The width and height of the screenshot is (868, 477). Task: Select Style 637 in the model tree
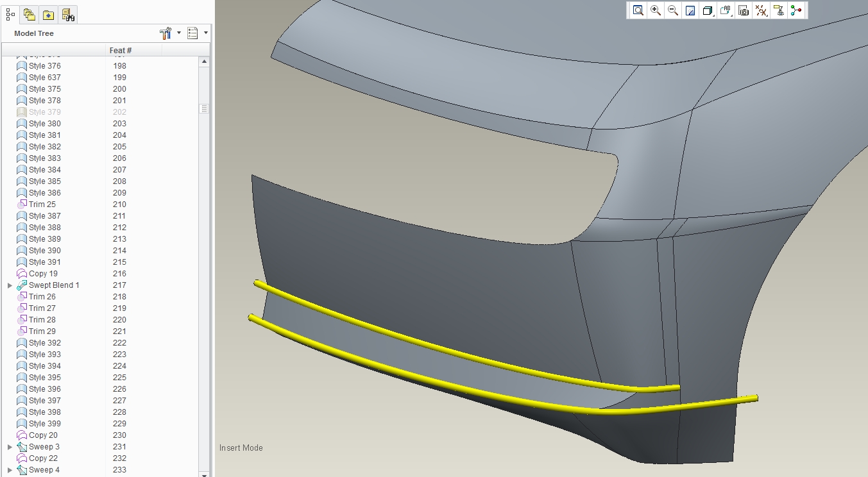(x=45, y=78)
